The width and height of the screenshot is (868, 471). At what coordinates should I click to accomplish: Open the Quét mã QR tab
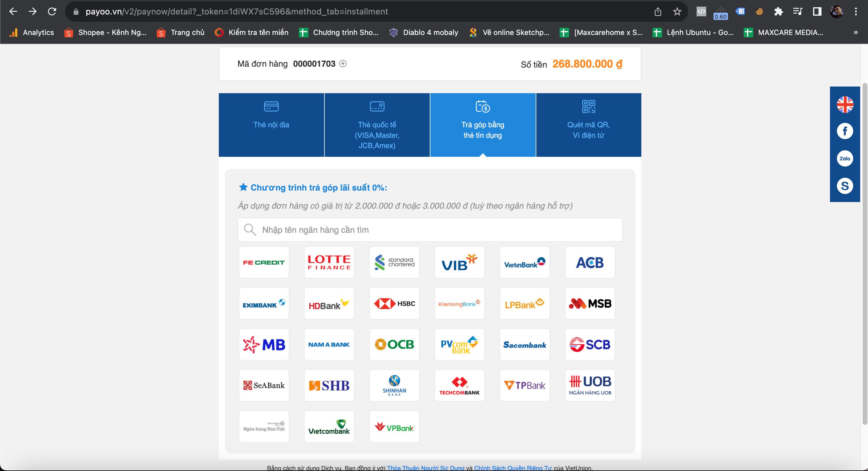[588, 125]
